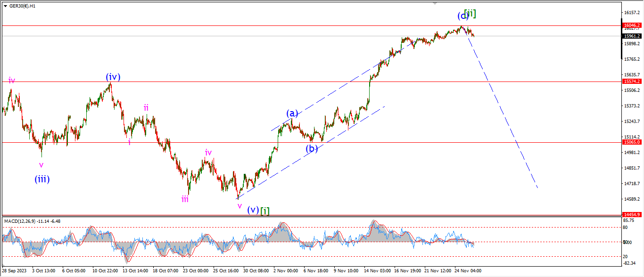The image size is (644, 277).
Task: Click the chart shift triangle marker
Action: (x=436, y=3)
